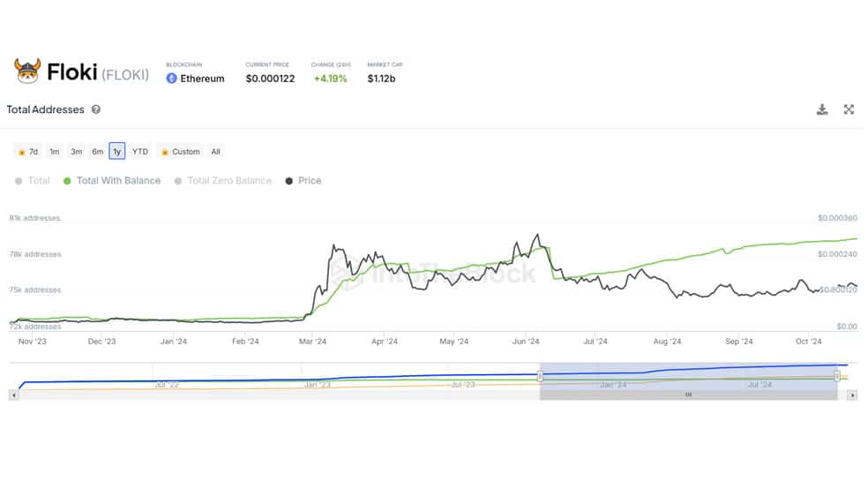
Task: Open the Total Addresses help tooltip icon
Action: 96,109
